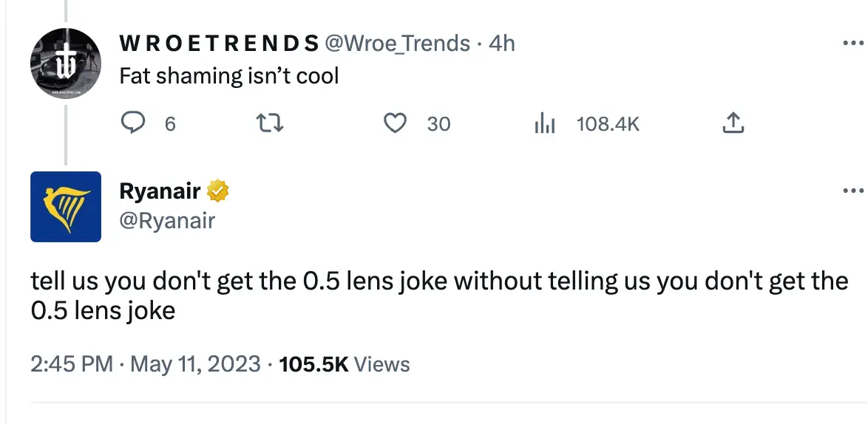Viewport: 868px width, 424px height.
Task: Click Ryanair's gold verified badge
Action: point(217,191)
